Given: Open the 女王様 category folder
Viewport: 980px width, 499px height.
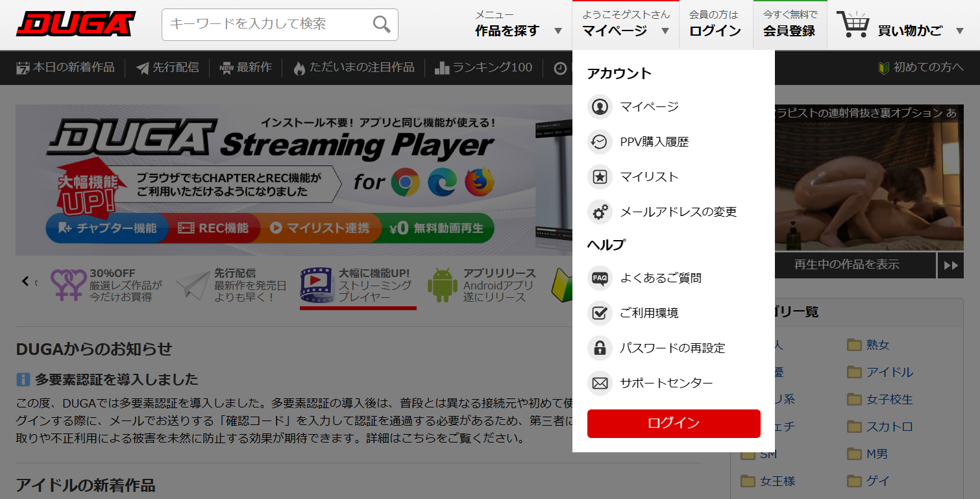Looking at the screenshot, I should (768, 481).
